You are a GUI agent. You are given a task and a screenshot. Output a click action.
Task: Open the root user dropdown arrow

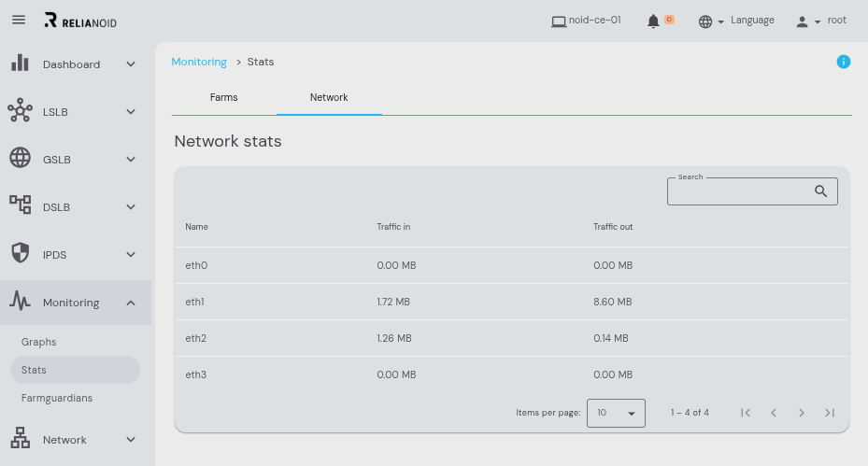pyautogui.click(x=818, y=22)
